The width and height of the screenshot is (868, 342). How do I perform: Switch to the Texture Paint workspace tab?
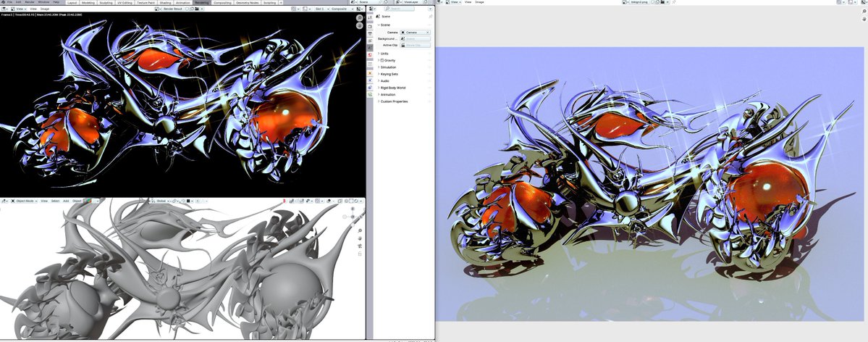click(x=146, y=3)
